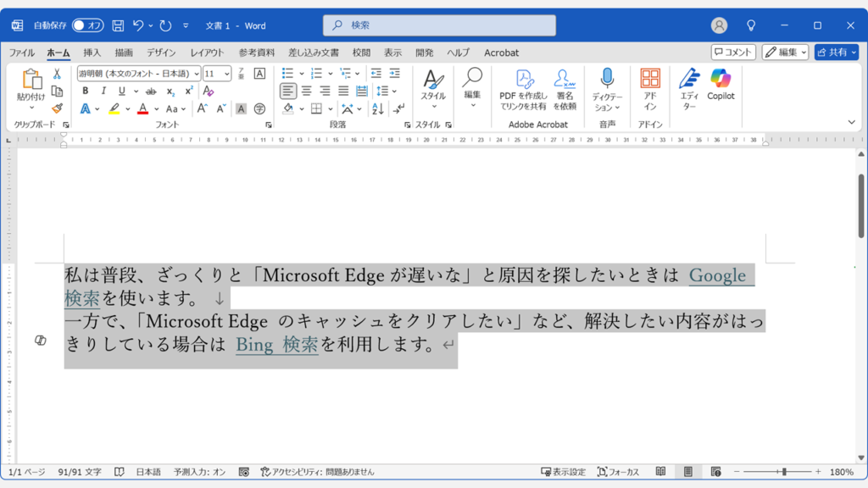Click the 共有 share button
868x488 pixels.
pos(836,52)
